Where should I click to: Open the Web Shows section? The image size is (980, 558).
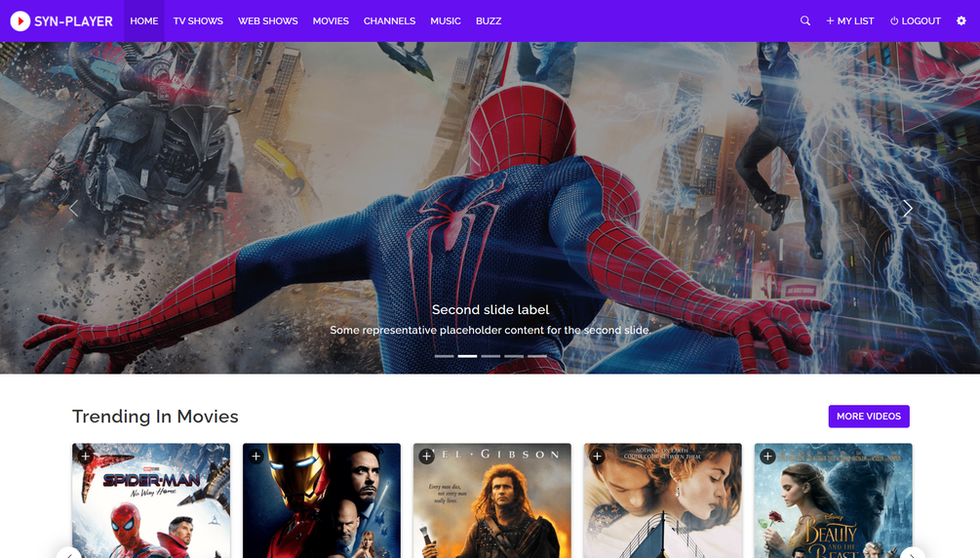point(267,20)
